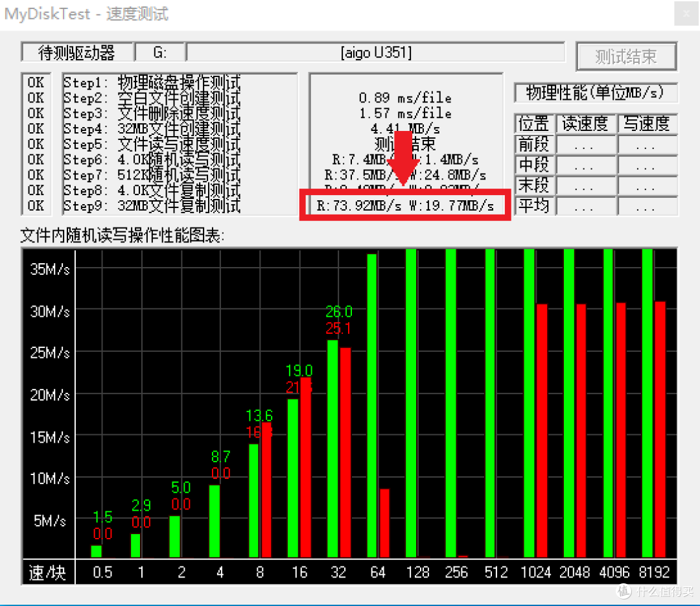Click the OK status beside Step5
This screenshot has width=700, height=606.
pos(36,145)
